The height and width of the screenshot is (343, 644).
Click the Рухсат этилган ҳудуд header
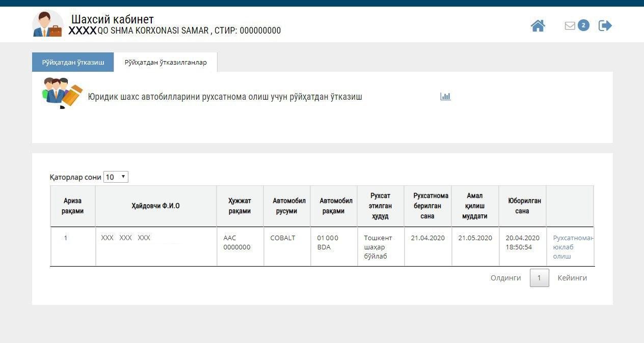[x=381, y=206]
